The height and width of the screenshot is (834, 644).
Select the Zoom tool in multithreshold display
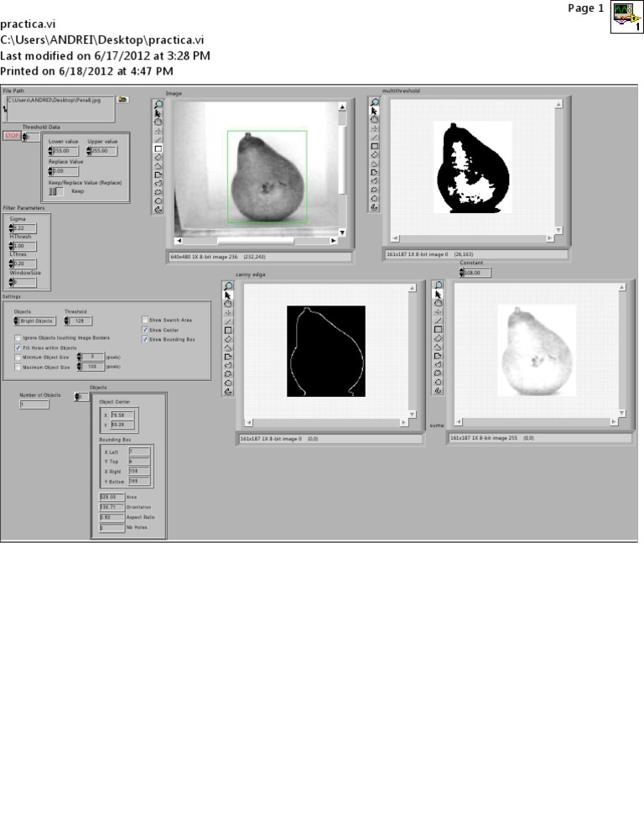click(x=374, y=102)
